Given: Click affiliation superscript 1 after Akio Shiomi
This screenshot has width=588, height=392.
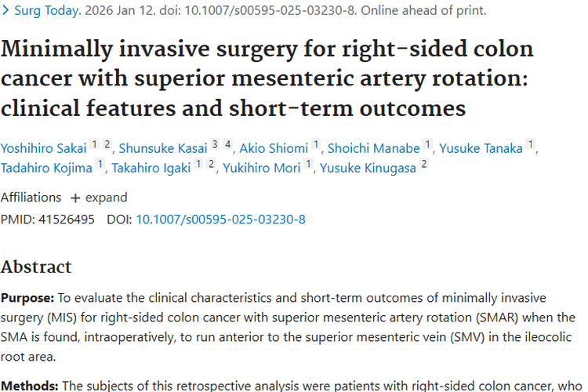Looking at the screenshot, I should pos(316,144).
